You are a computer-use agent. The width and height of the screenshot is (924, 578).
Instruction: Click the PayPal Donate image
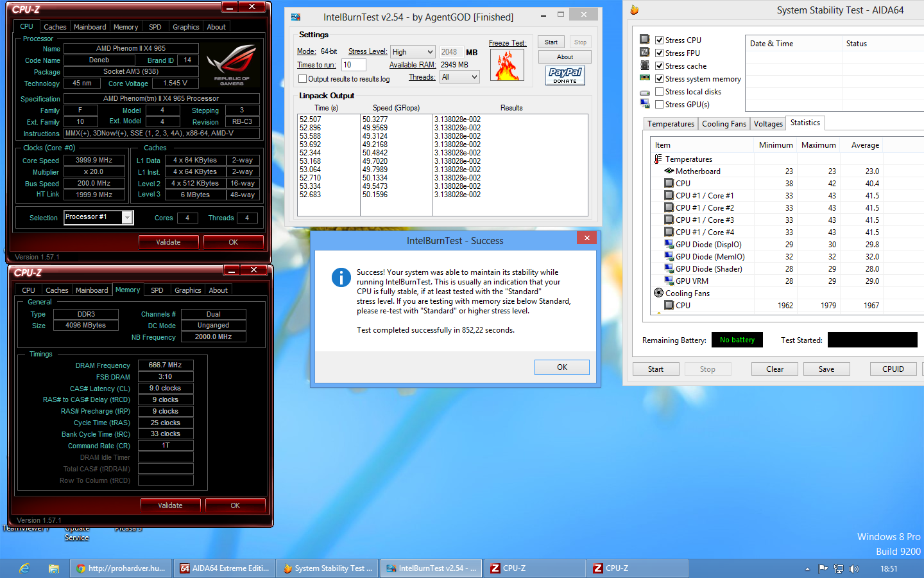pos(565,75)
